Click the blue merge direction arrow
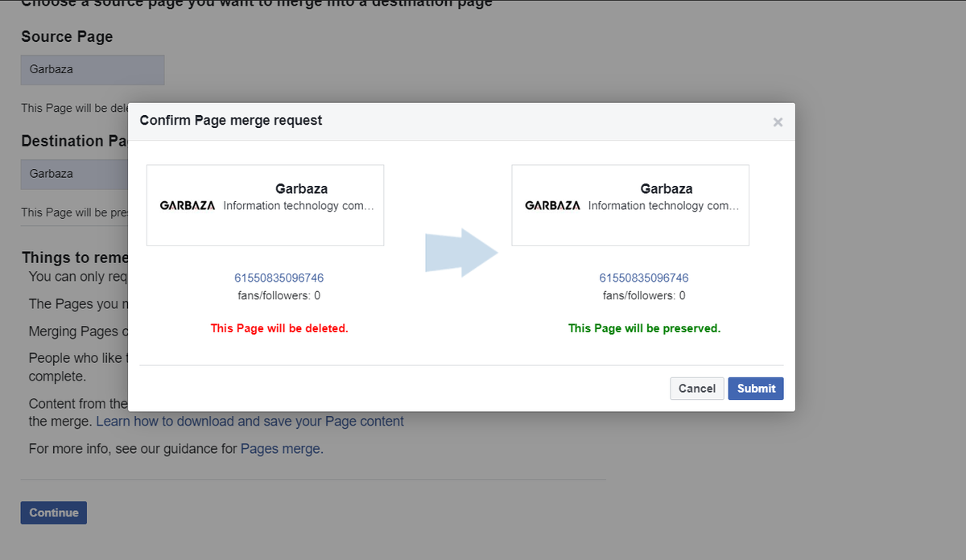This screenshot has width=966, height=560. [461, 253]
